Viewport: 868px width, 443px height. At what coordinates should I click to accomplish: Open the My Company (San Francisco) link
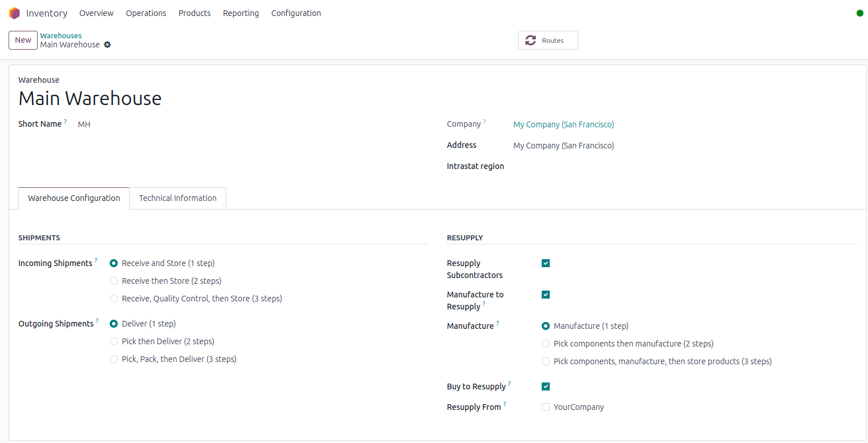pyautogui.click(x=563, y=124)
